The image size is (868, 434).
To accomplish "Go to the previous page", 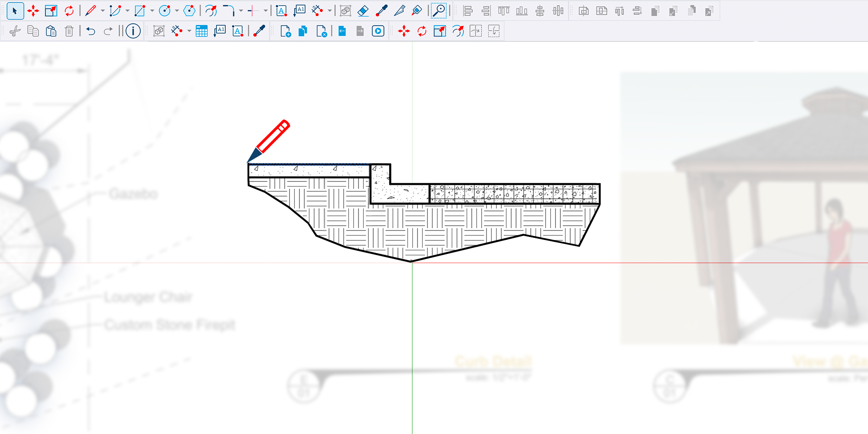I will (x=342, y=31).
